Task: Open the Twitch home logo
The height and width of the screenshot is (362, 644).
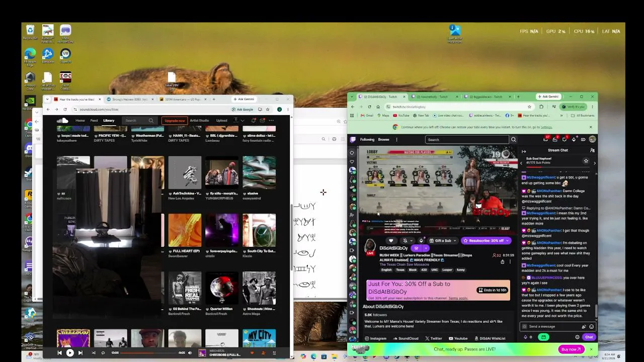Action: coord(353,140)
